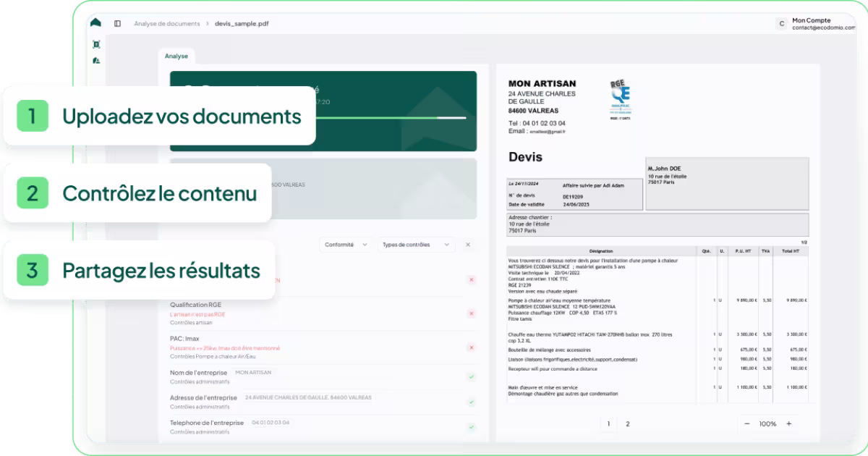Select page 1 of the PDF
This screenshot has width=868, height=456.
coord(608,424)
